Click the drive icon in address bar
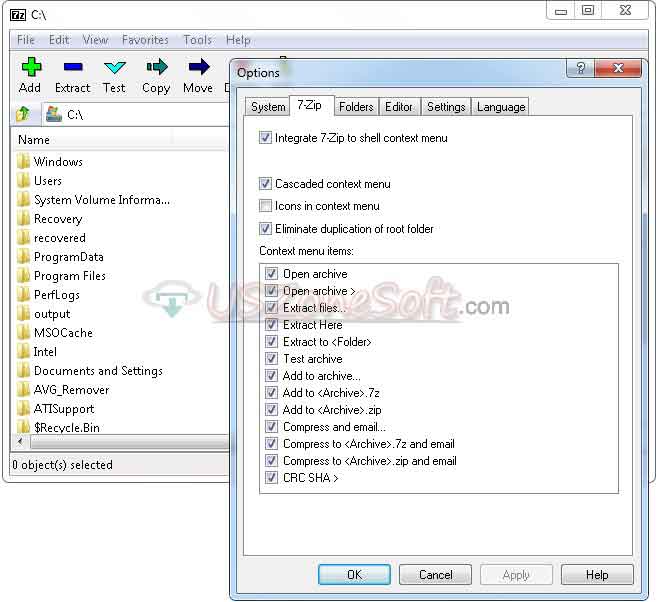Screen dimensions: 657x602 coord(54,114)
